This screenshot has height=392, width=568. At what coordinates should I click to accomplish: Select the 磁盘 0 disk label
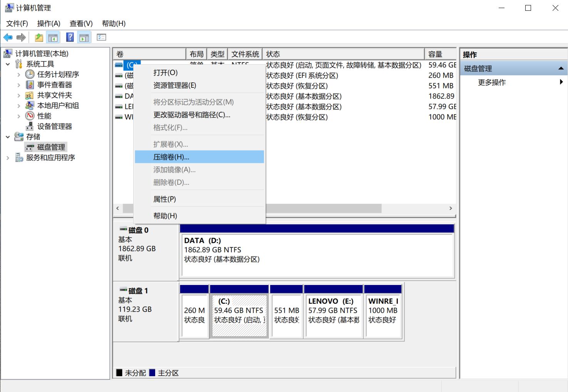click(x=138, y=230)
